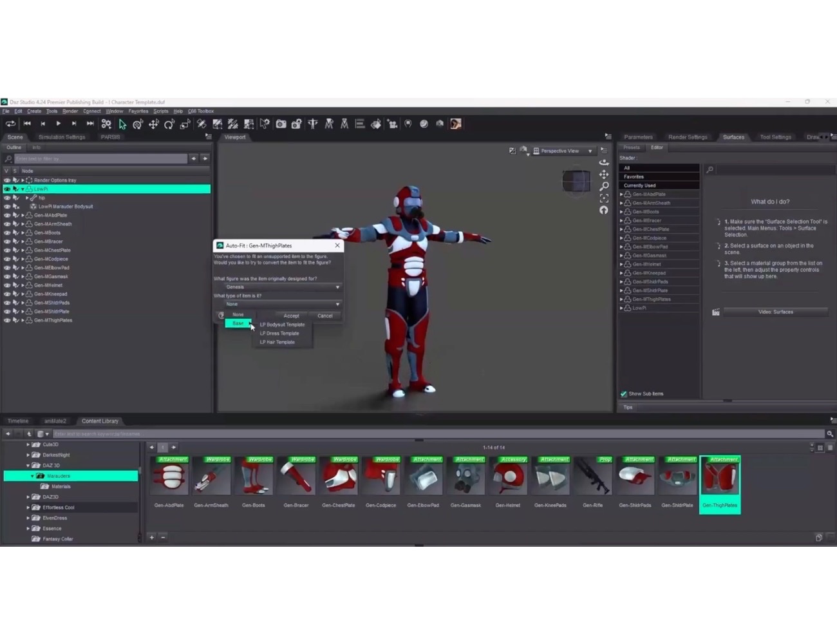Click the magnifying zoom icon beside viewport
This screenshot has width=837, height=644.
click(604, 185)
